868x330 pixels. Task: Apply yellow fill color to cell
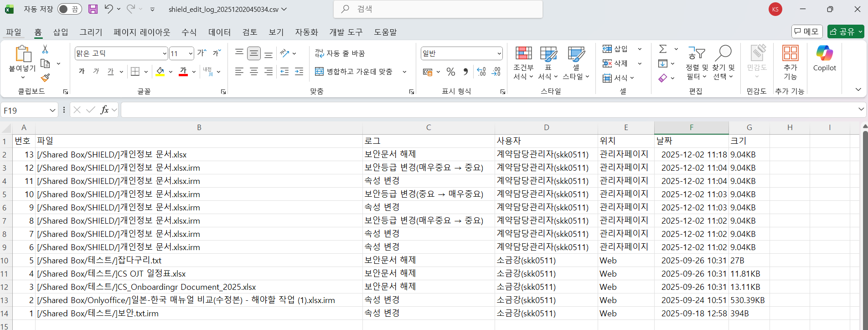point(160,72)
